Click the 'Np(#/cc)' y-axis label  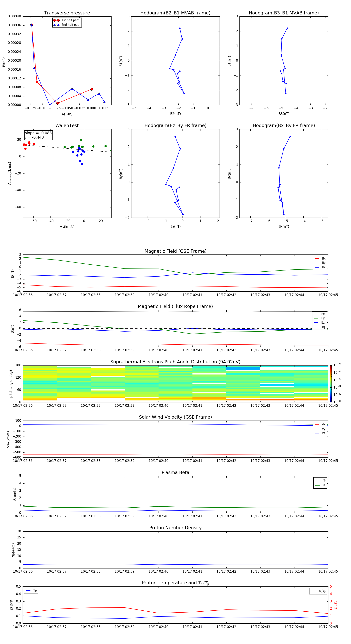pos(13,550)
